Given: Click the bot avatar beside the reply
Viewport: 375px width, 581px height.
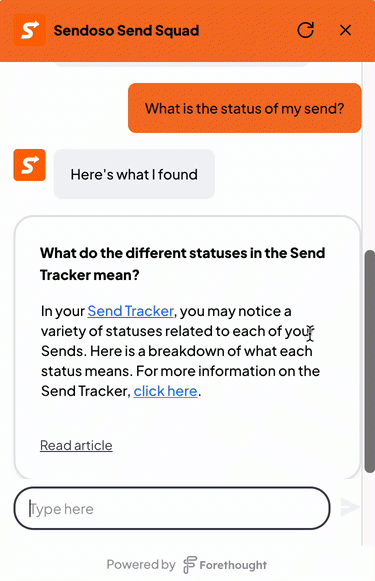Looking at the screenshot, I should tap(30, 165).
